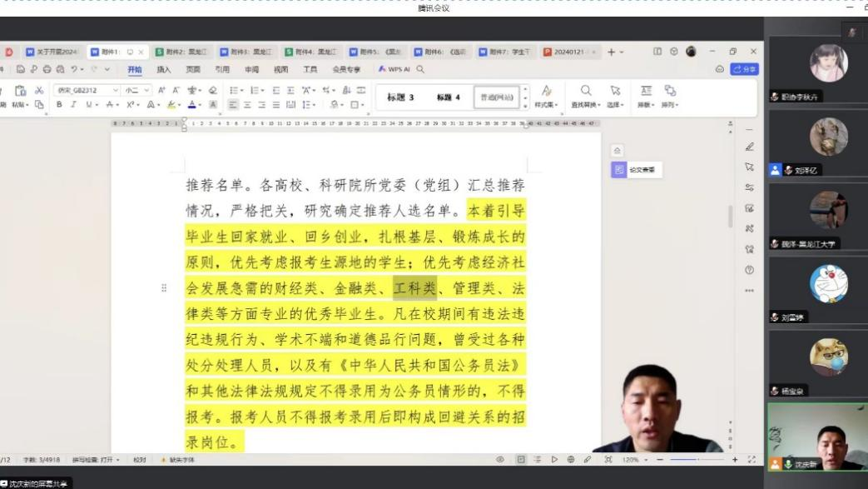Click the blue 分享 share button
Screen dimensions: 868x489
[x=745, y=70]
